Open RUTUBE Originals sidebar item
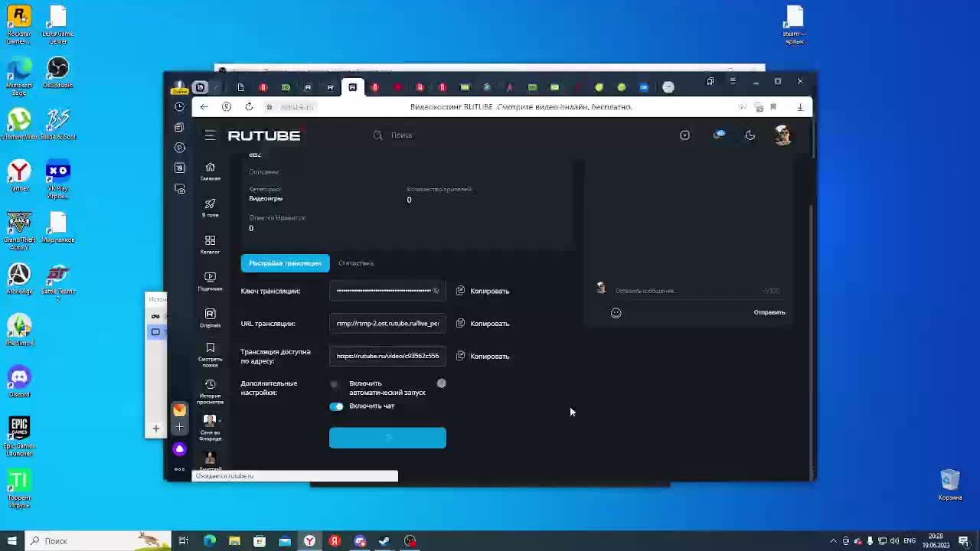 coord(210,318)
